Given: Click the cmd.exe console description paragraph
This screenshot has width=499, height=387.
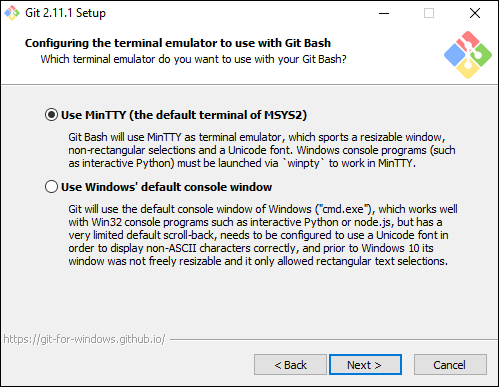Looking at the screenshot, I should pos(263,235).
